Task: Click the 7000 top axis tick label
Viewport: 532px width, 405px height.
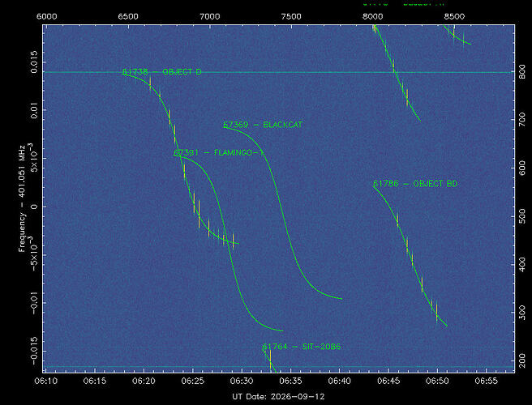Action: 210,17
